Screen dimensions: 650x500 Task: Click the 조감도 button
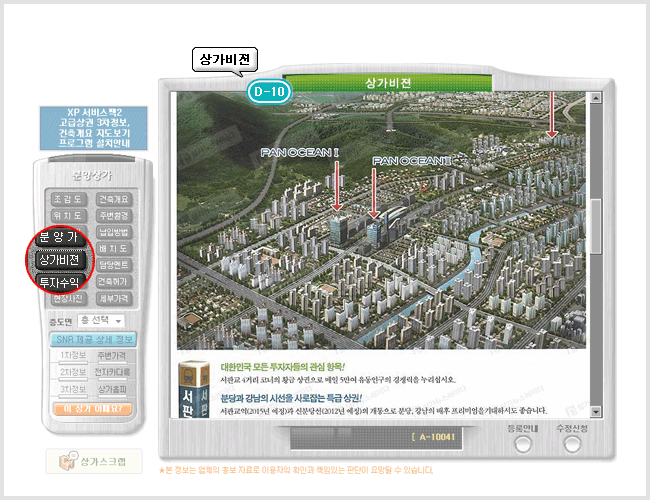click(x=69, y=199)
